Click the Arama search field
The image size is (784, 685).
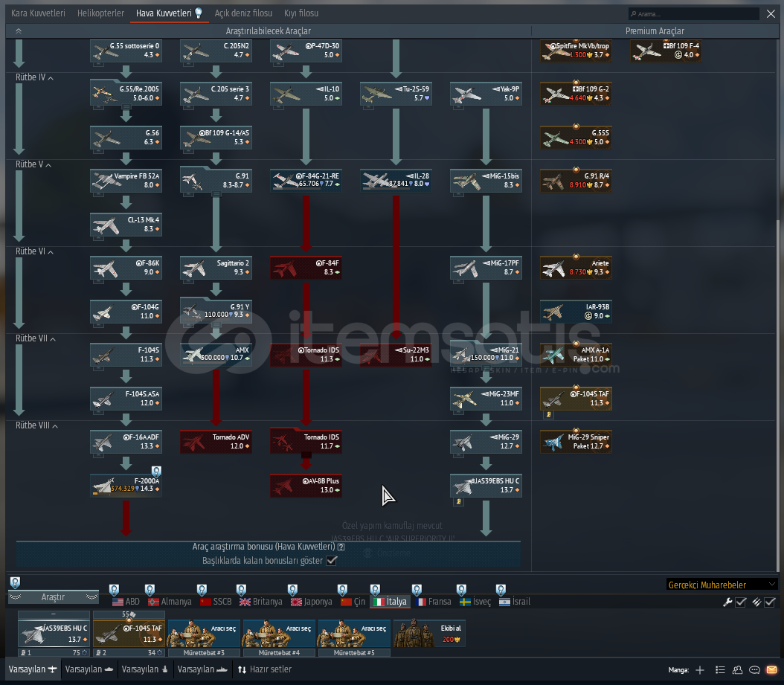(694, 13)
